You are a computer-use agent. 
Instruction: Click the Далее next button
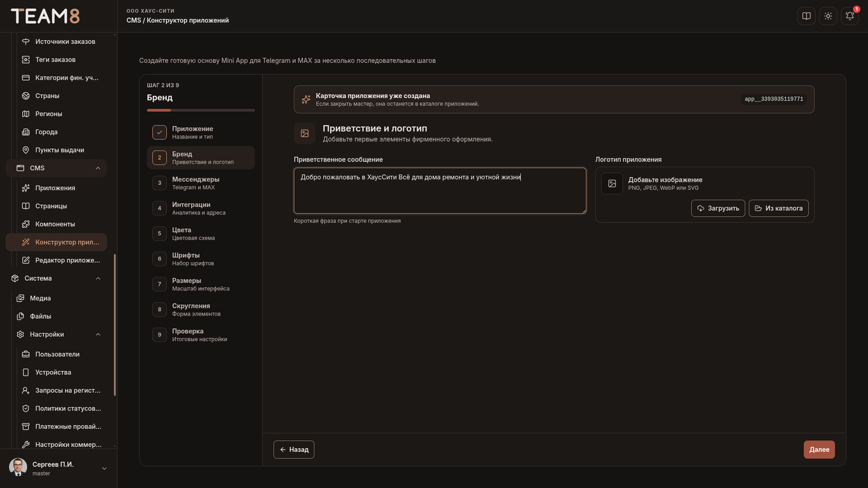click(819, 449)
